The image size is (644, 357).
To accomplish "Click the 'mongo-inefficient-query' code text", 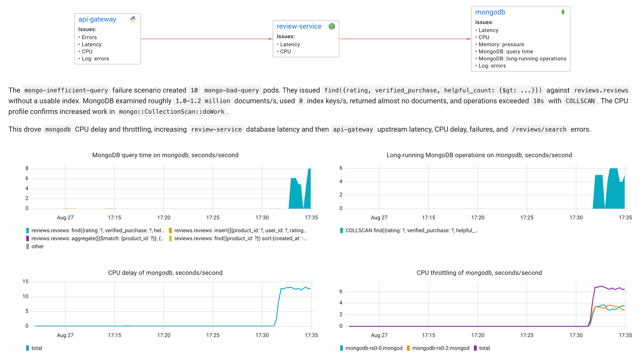I will click(x=66, y=90).
